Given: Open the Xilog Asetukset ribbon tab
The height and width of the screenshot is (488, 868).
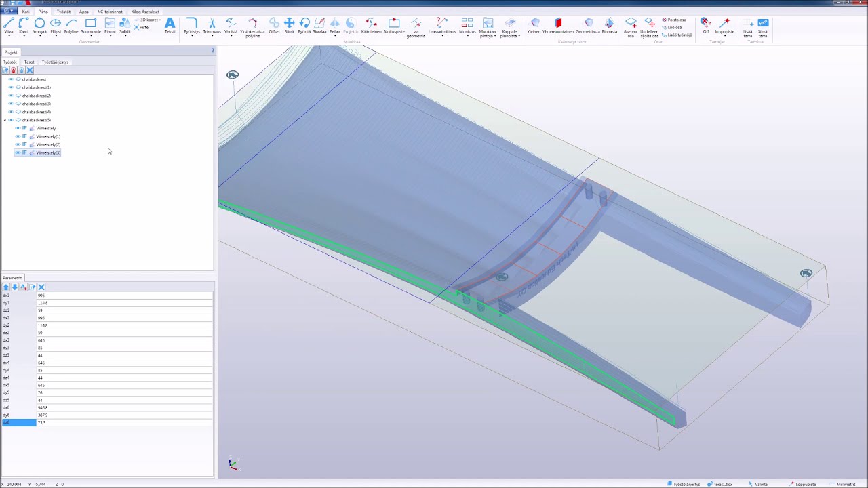Looking at the screenshot, I should tap(145, 12).
